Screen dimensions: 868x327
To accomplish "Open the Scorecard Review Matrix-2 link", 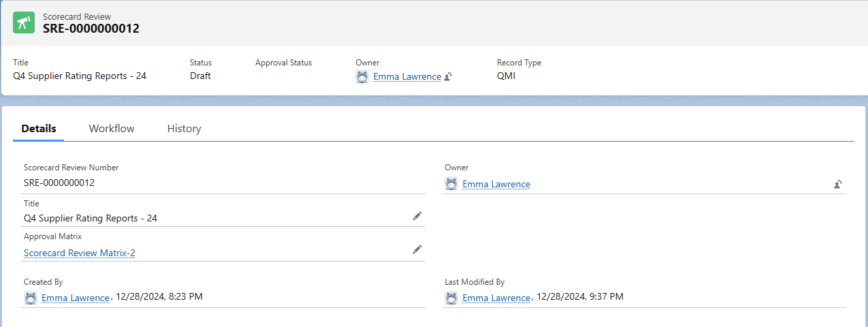I will [80, 253].
